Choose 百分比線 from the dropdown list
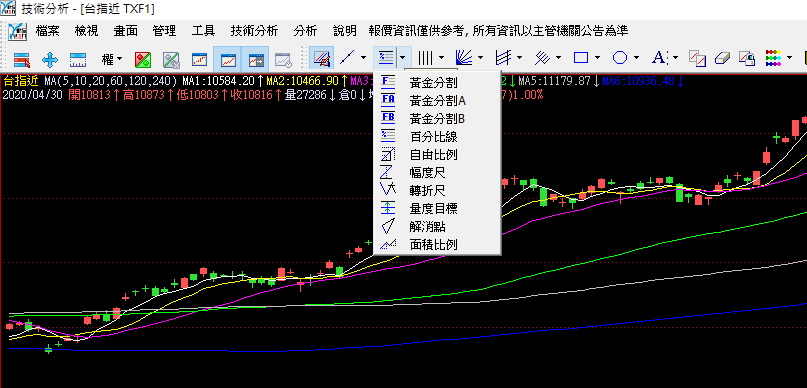Image resolution: width=807 pixels, height=388 pixels. click(437, 137)
